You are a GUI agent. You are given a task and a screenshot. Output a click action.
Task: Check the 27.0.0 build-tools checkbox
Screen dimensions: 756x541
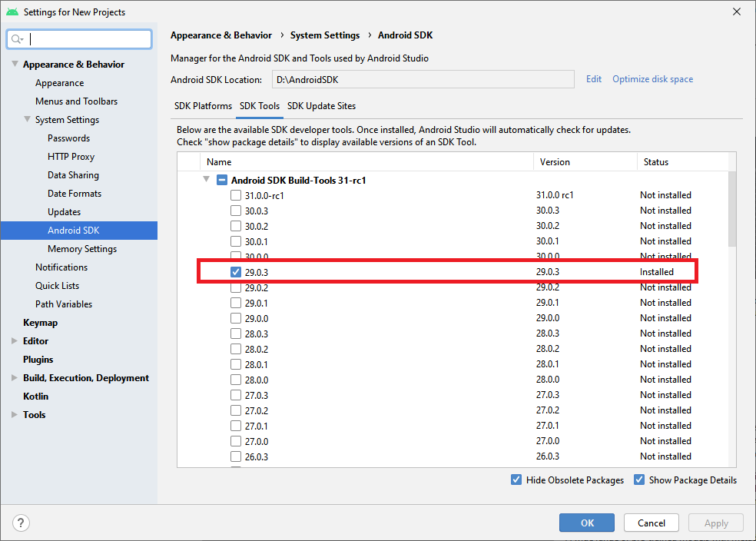tap(236, 441)
